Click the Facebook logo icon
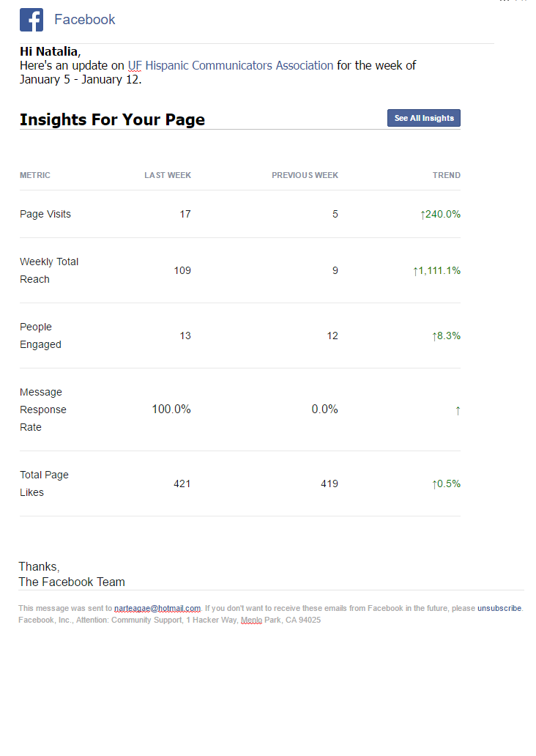 tap(31, 20)
